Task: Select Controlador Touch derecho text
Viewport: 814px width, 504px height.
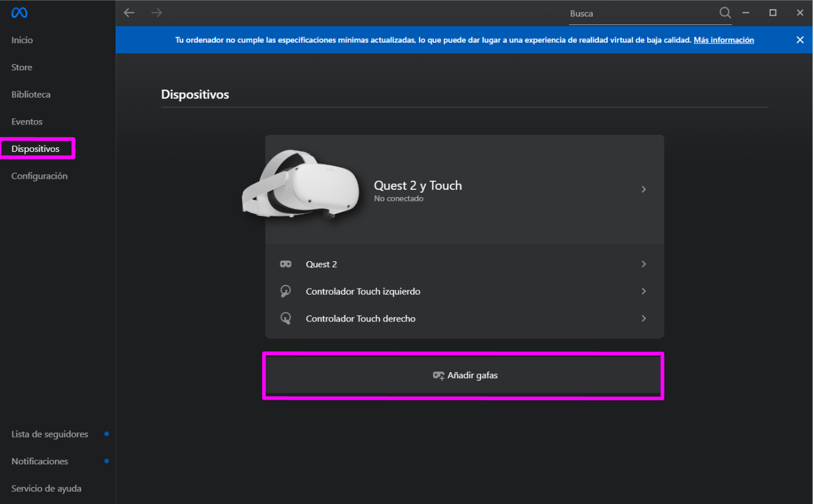Action: point(360,319)
